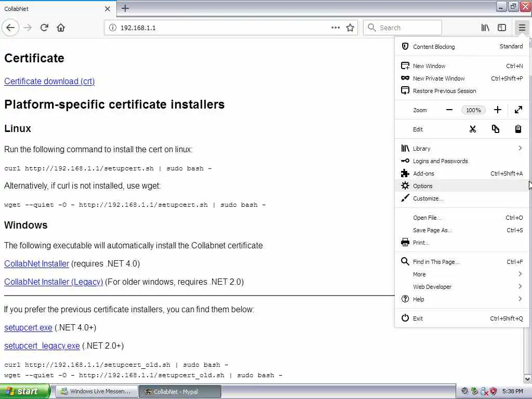Select CollabNet - Mypal taskbar button
The width and height of the screenshot is (532, 399).
coord(180,392)
